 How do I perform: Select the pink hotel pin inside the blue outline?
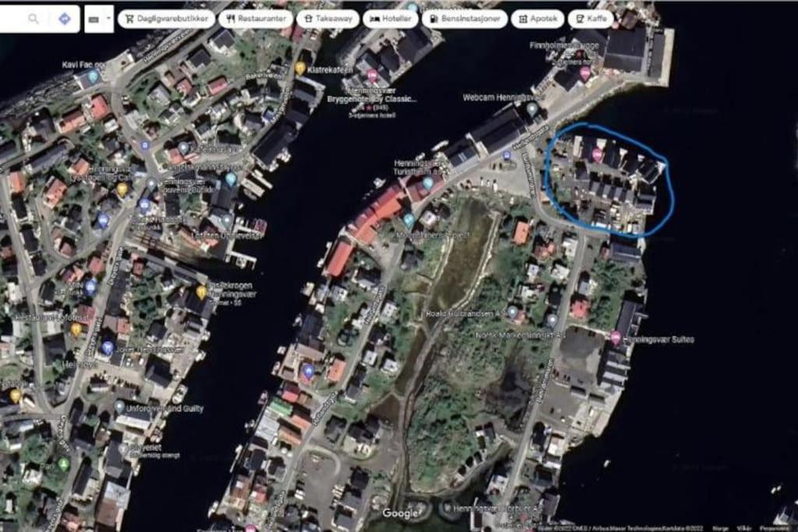[597, 155]
